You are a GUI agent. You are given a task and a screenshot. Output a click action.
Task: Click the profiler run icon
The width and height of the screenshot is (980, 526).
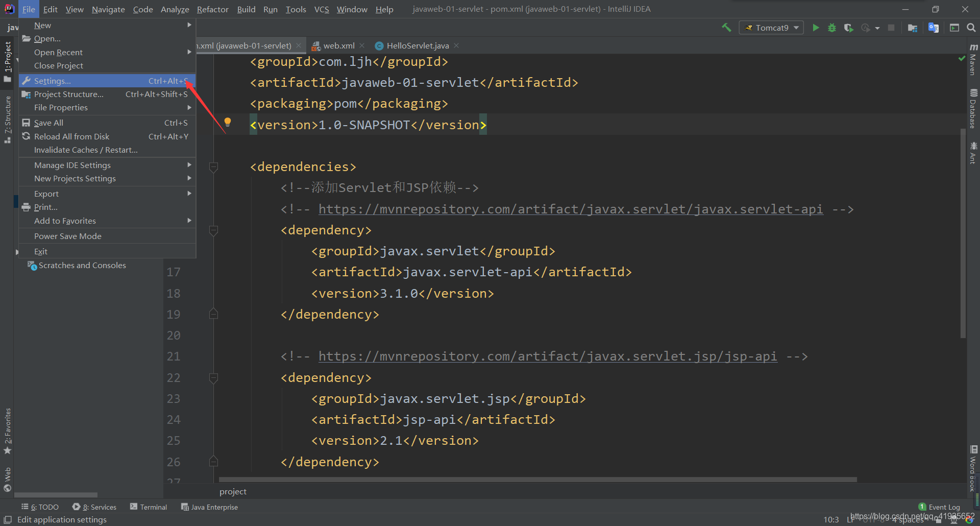865,28
